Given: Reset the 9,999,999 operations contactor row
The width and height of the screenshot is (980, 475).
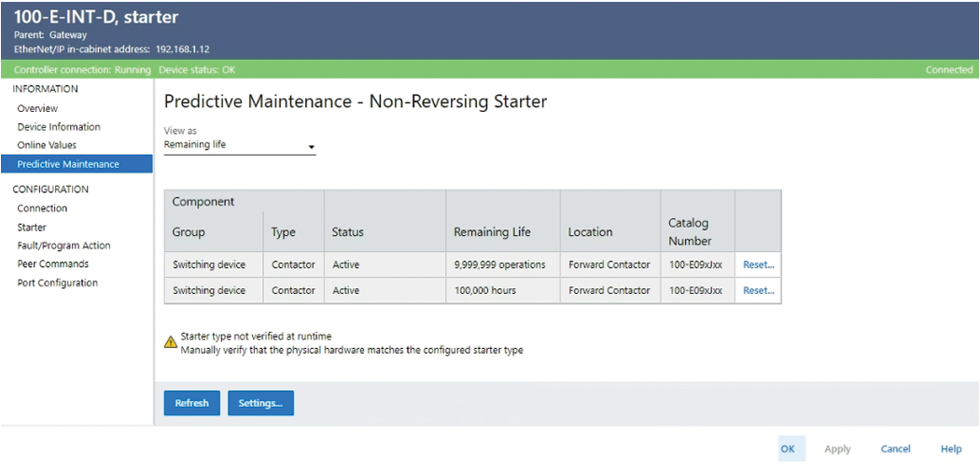Looking at the screenshot, I should tap(758, 264).
